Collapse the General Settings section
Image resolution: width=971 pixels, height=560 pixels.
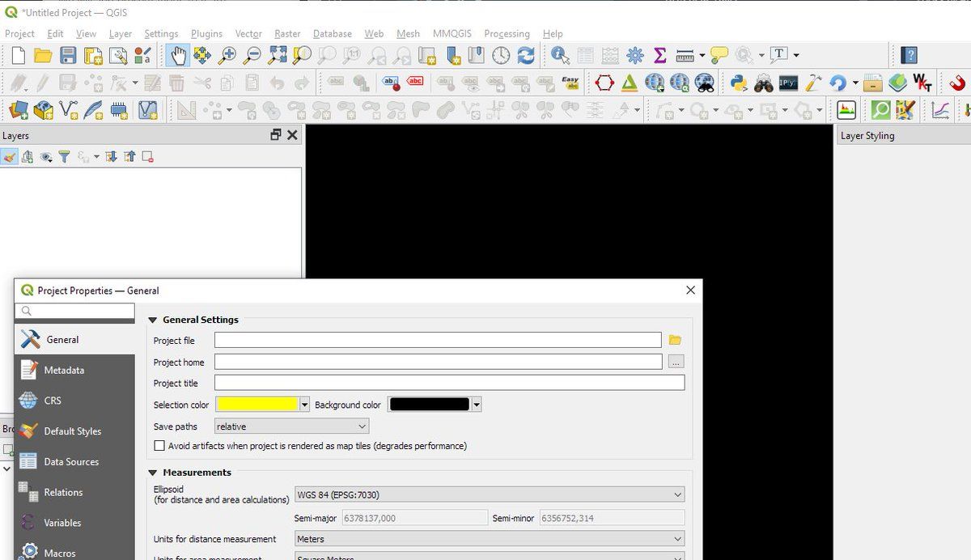[152, 320]
